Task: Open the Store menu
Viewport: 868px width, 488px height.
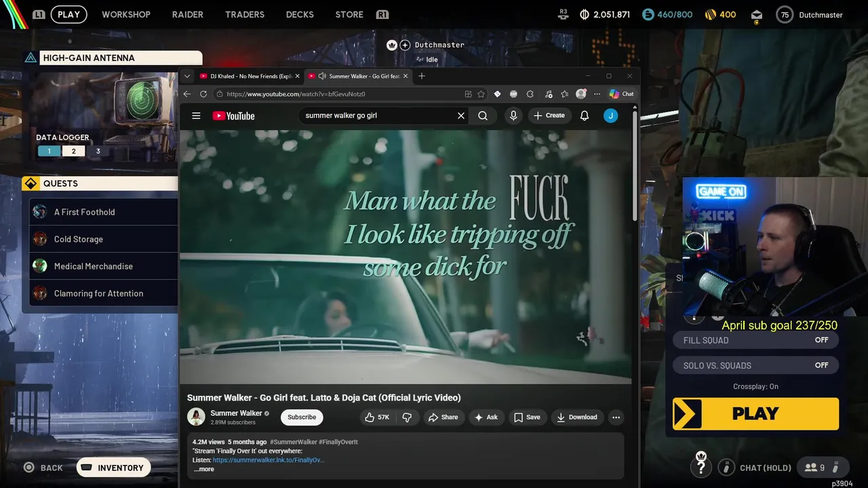Action: 349,14
